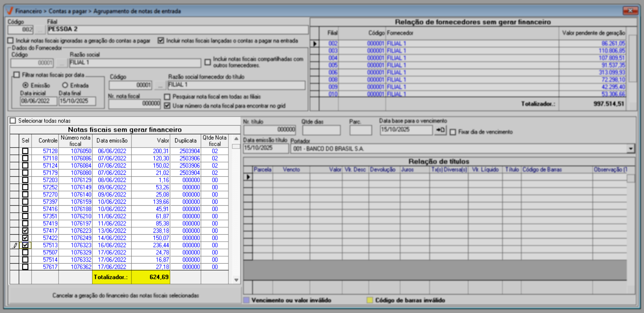This screenshot has width=644, height=313.
Task: Click the Qtde dias input field
Action: coord(321,130)
